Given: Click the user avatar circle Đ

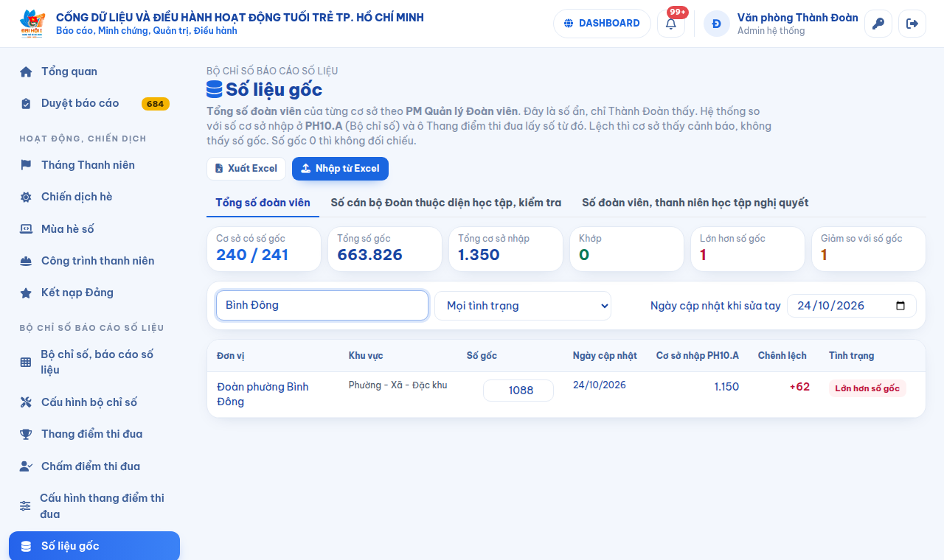Looking at the screenshot, I should pos(717,24).
